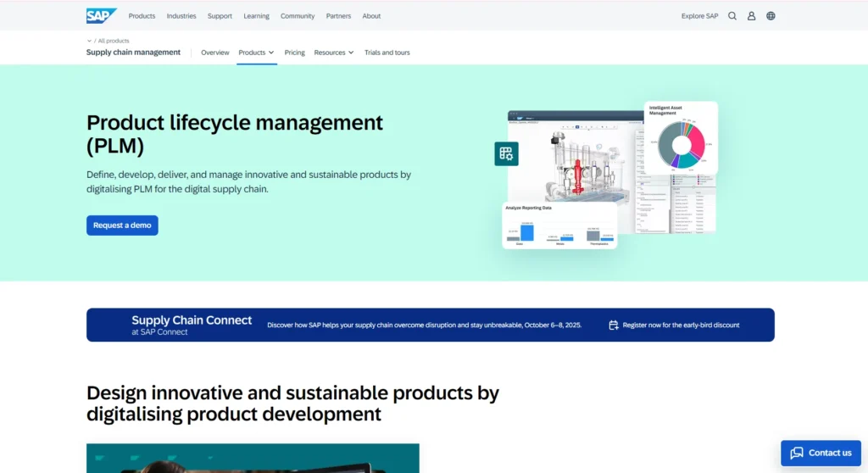This screenshot has height=473, width=868.
Task: Open the Intelligent Asset Management donut chart card
Action: click(x=681, y=138)
